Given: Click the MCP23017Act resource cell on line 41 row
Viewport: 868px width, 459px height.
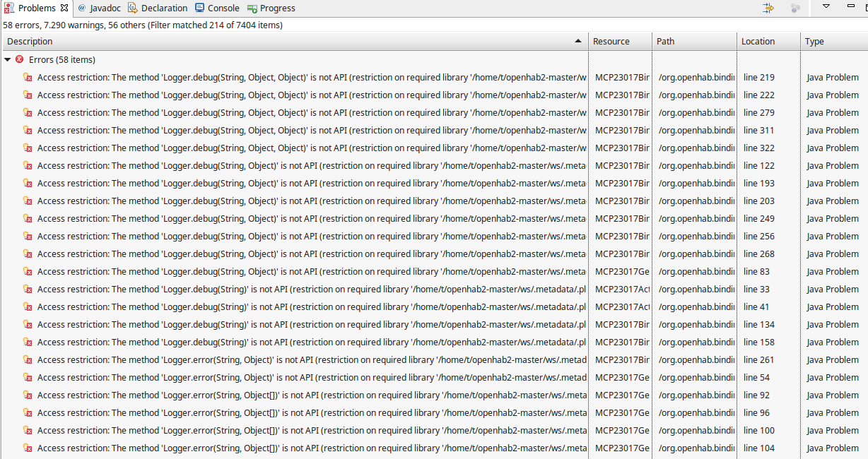Looking at the screenshot, I should click(622, 306).
